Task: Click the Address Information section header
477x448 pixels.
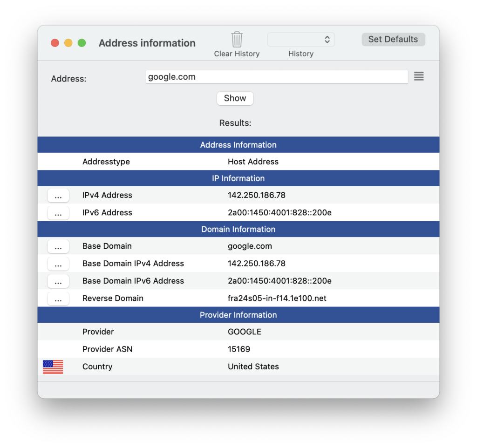Action: coord(238,145)
